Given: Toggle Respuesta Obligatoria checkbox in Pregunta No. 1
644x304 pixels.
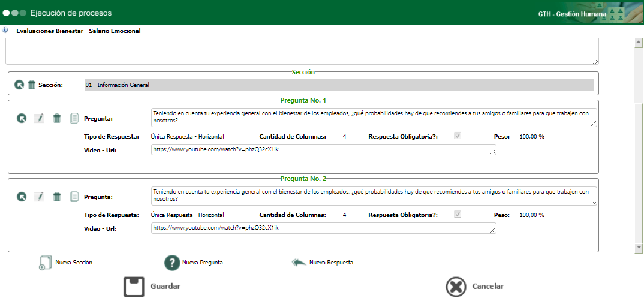Looking at the screenshot, I should point(458,136).
